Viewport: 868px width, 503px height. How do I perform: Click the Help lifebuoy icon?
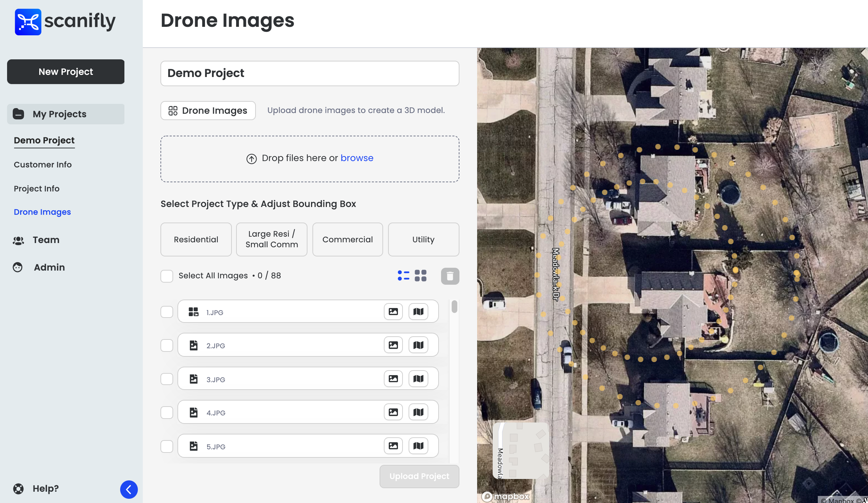pyautogui.click(x=18, y=489)
